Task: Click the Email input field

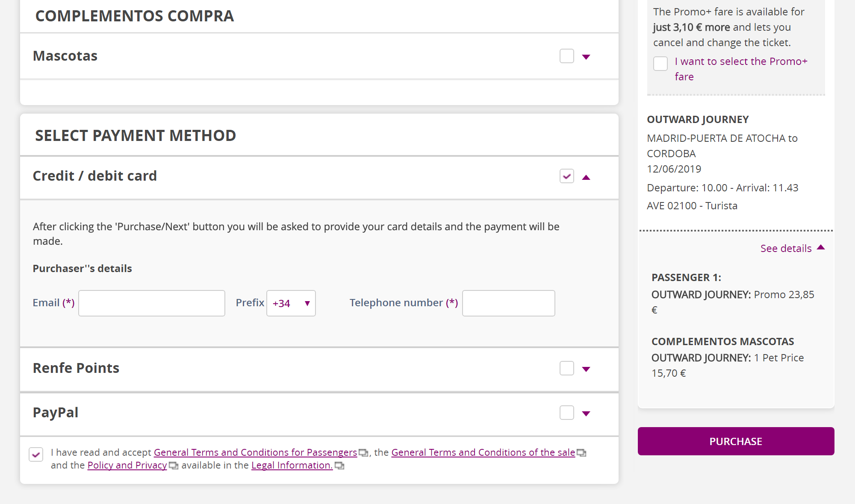Action: pyautogui.click(x=151, y=303)
